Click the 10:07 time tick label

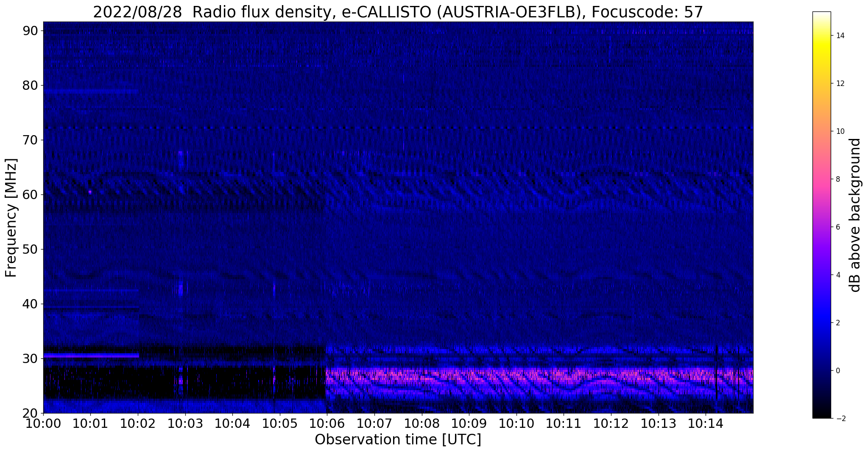click(374, 423)
